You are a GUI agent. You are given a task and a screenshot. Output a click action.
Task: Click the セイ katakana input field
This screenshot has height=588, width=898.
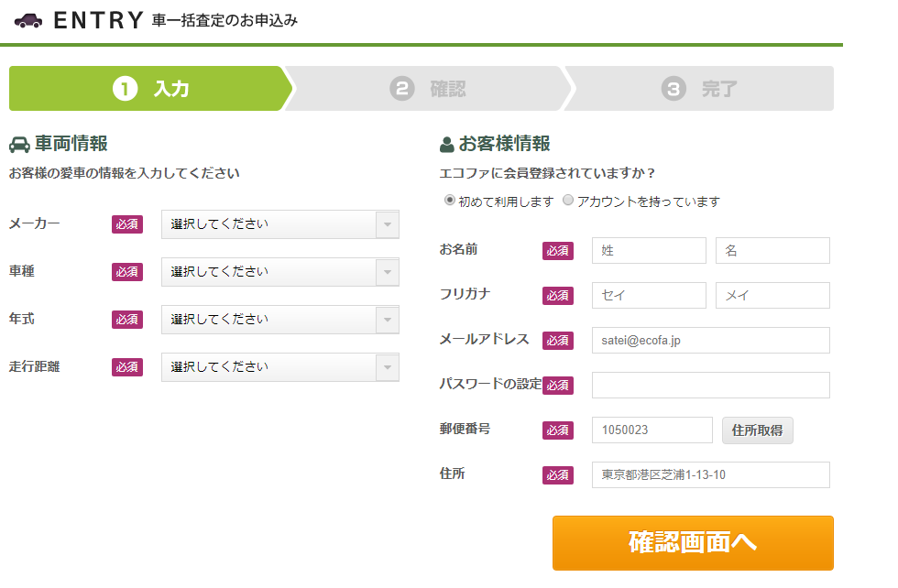[649, 295]
